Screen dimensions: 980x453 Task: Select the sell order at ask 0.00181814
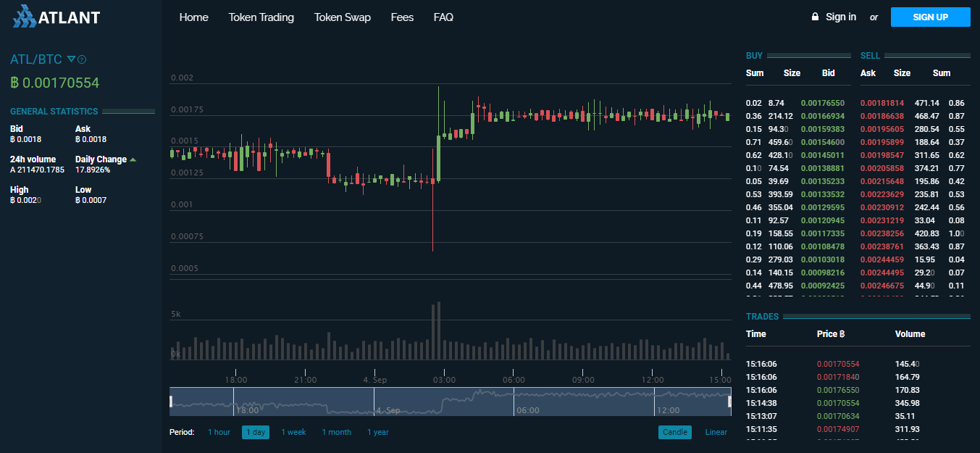(915, 103)
